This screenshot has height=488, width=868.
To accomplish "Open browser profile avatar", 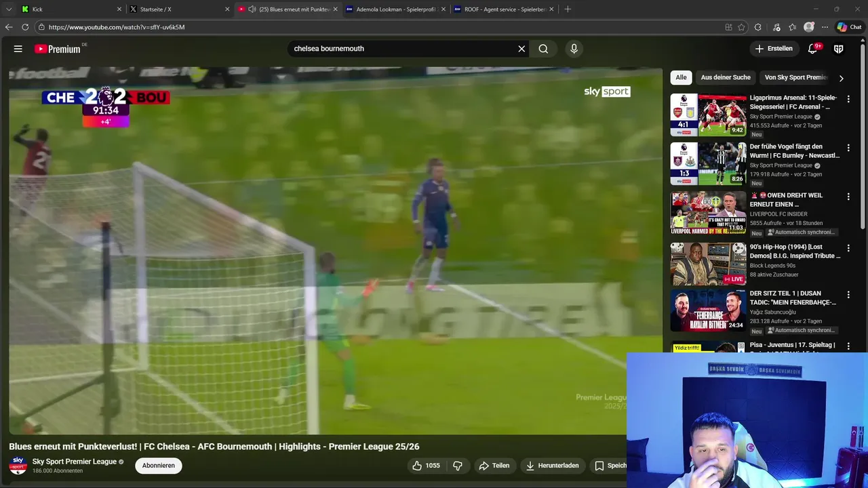I will click(x=809, y=27).
